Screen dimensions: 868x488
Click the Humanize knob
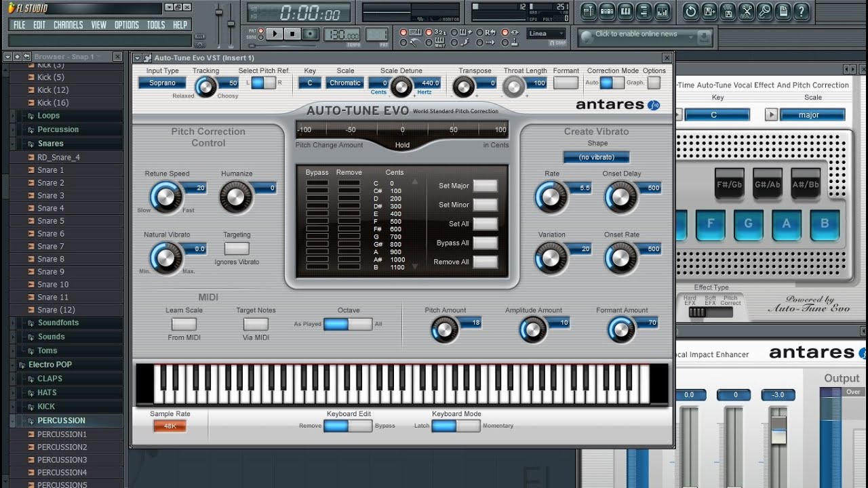click(x=235, y=197)
